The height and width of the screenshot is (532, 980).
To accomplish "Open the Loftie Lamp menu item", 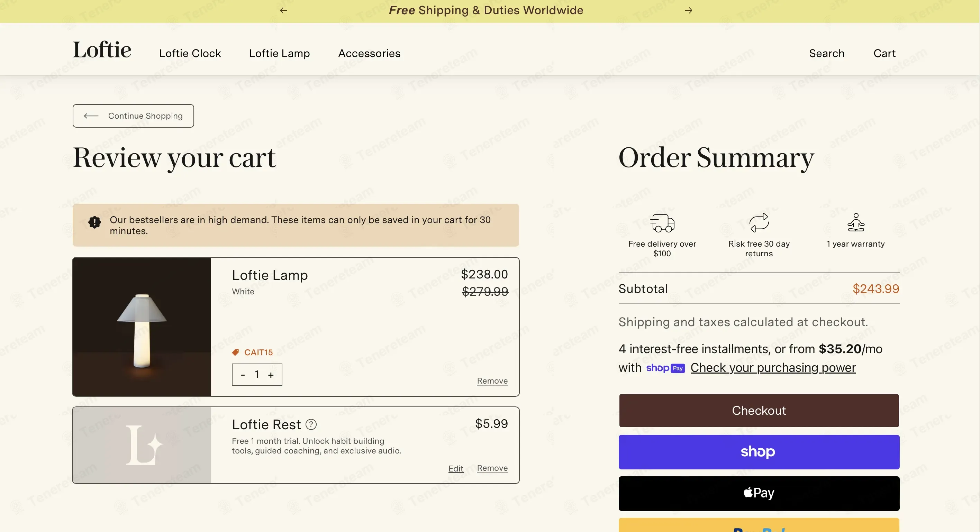I will pyautogui.click(x=279, y=53).
